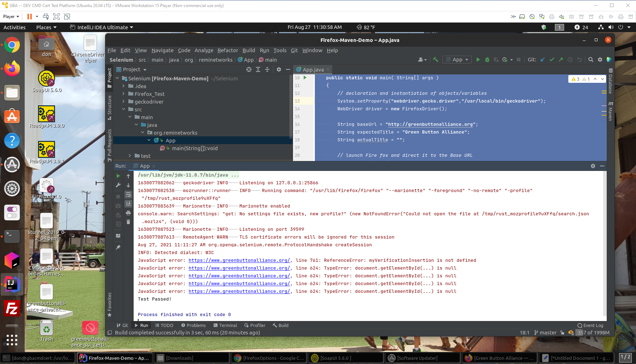Rerun App using play icon in Run panel
This screenshot has width=636, height=364.
pos(118,176)
